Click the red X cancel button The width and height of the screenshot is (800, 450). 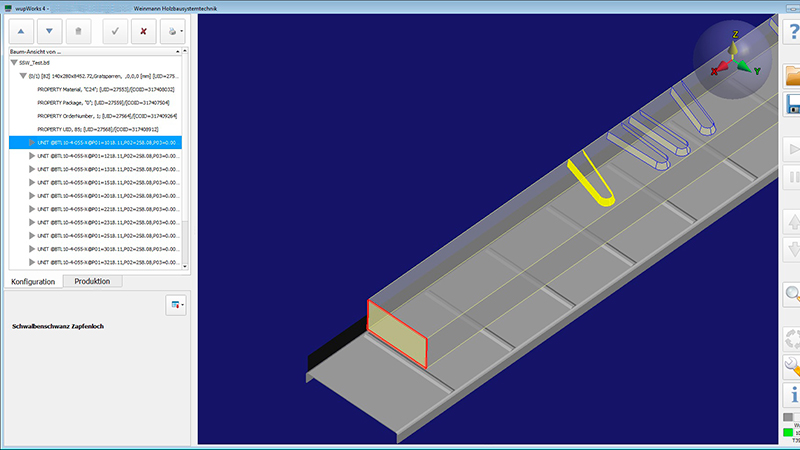point(144,32)
